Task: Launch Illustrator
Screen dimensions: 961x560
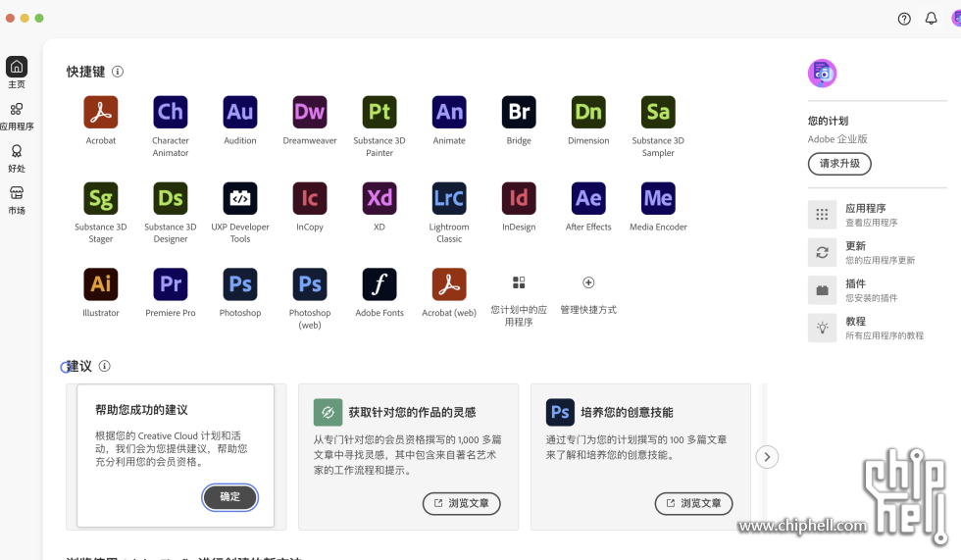Action: point(100,284)
